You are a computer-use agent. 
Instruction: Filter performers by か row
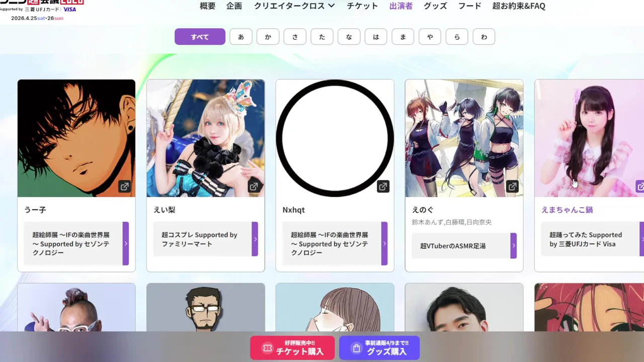[x=268, y=37]
